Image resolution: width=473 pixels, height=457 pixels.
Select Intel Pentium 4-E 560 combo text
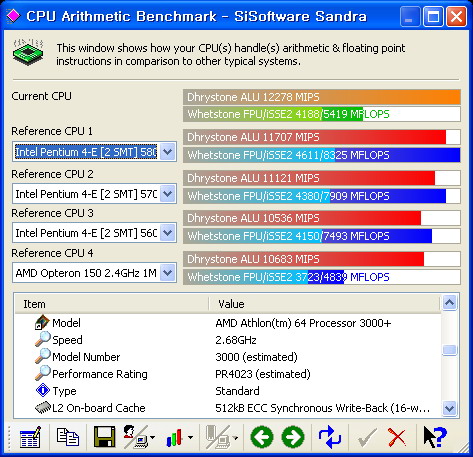pos(86,233)
